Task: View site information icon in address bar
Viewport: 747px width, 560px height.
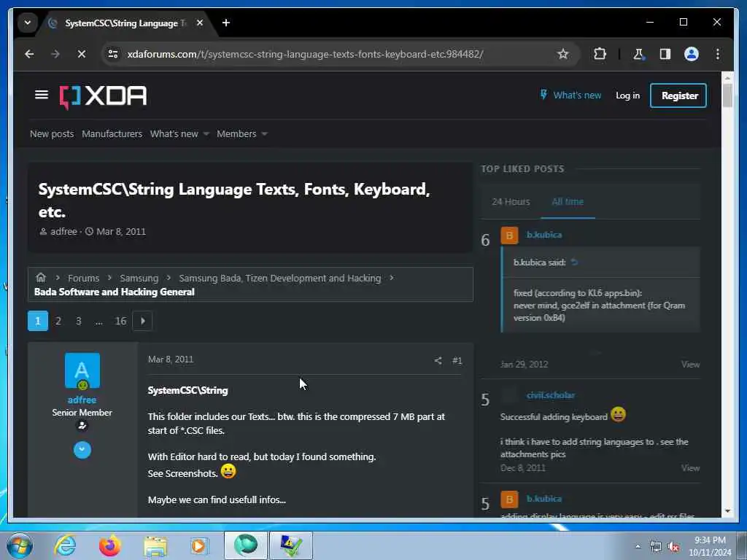Action: (113, 54)
